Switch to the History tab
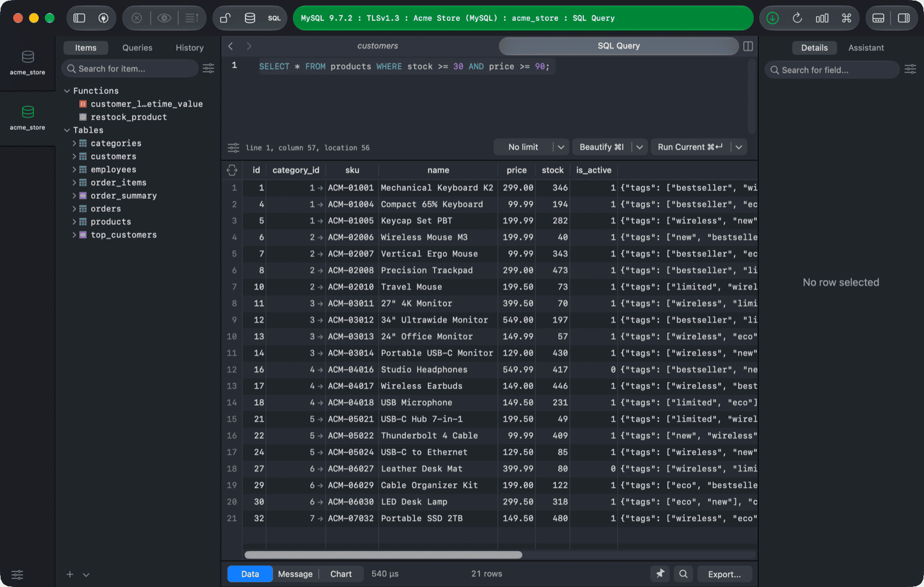 pyautogui.click(x=189, y=48)
